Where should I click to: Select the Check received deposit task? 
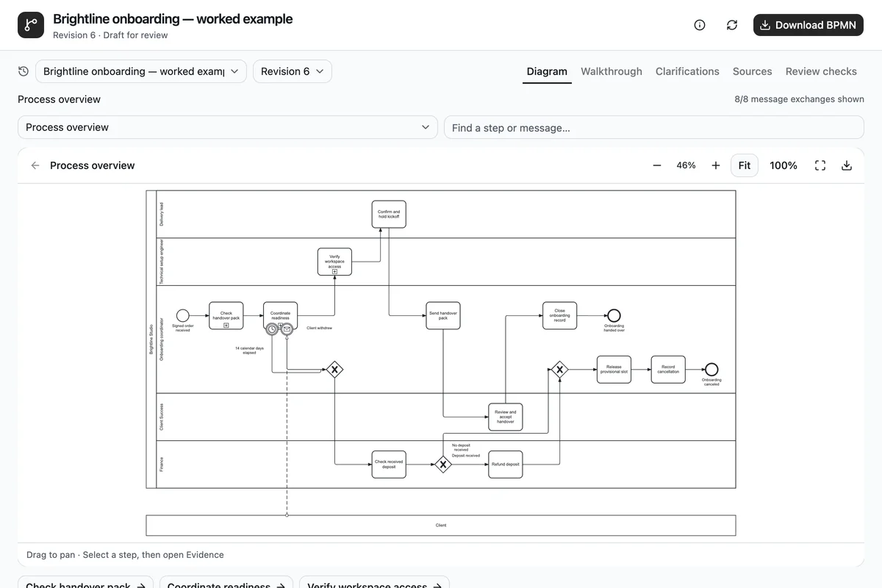click(389, 465)
